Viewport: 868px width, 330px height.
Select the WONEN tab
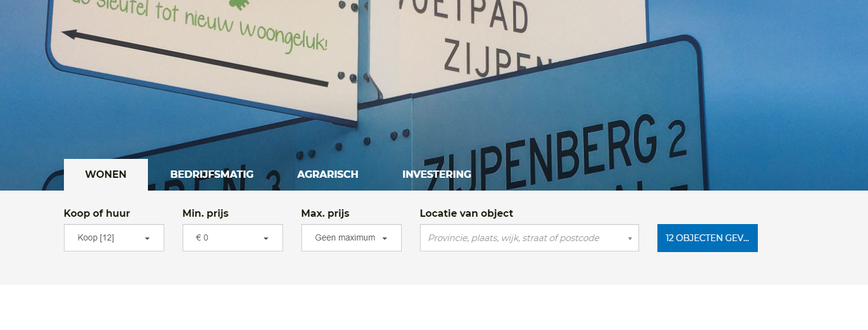pyautogui.click(x=106, y=175)
